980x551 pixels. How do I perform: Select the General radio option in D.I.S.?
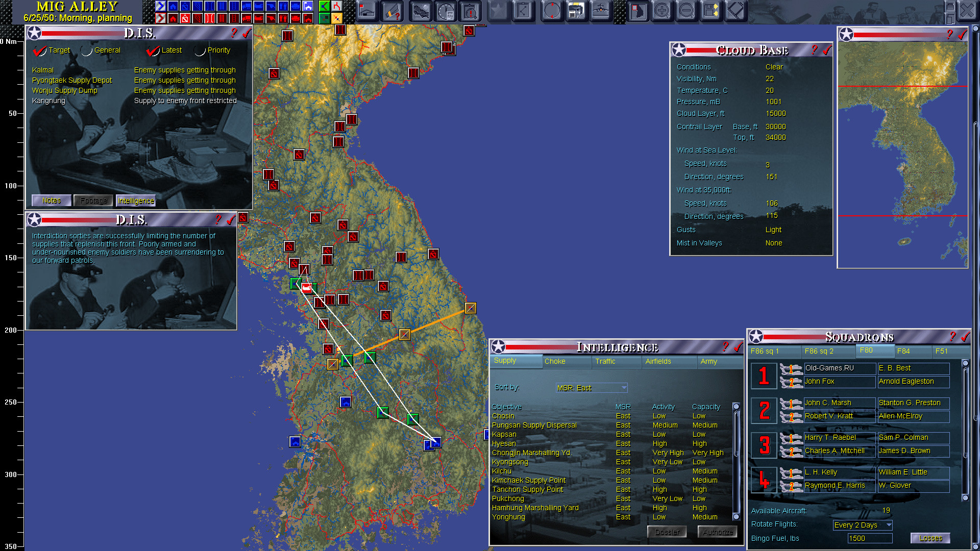87,51
